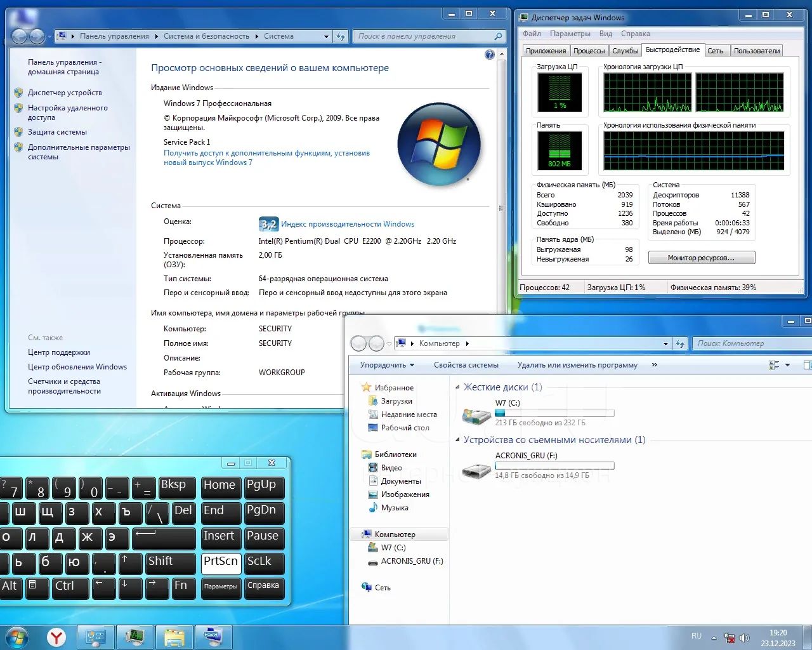Open Индекс производительности Windows link
This screenshot has width=812, height=650.
pyautogui.click(x=348, y=224)
